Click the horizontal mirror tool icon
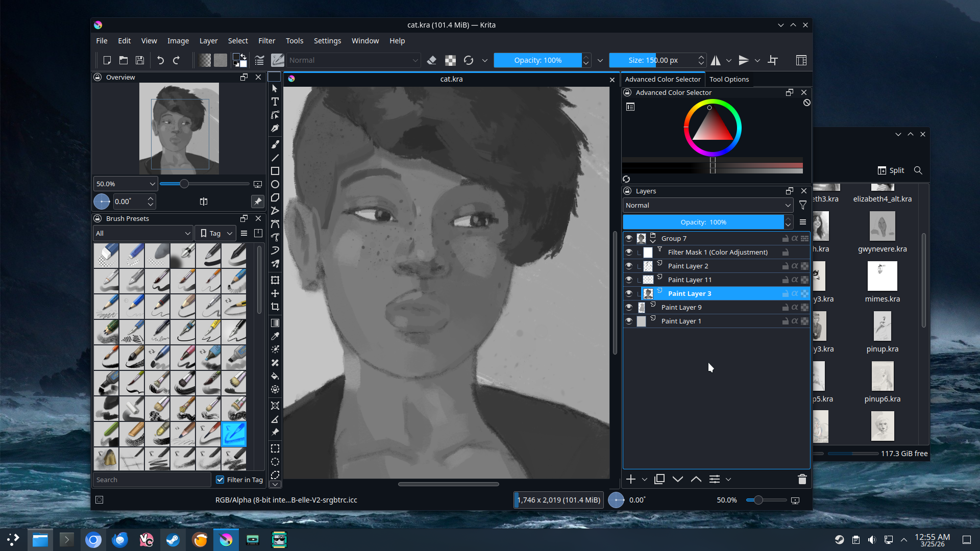This screenshot has height=551, width=980. pos(716,60)
